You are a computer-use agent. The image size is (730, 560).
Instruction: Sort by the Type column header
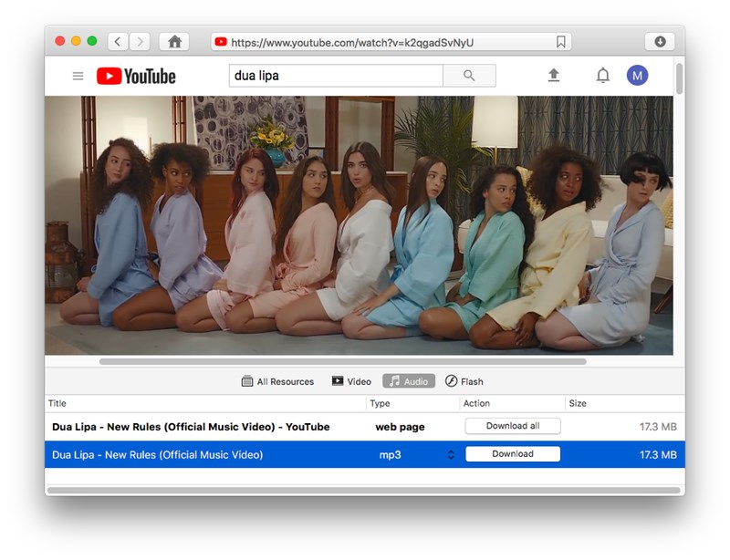coord(412,403)
